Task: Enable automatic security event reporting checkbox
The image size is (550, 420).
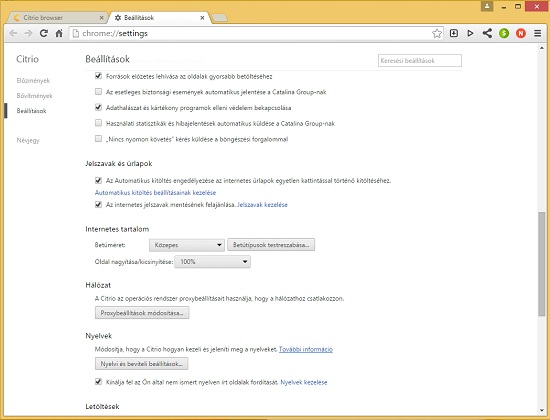Action: 98,92
